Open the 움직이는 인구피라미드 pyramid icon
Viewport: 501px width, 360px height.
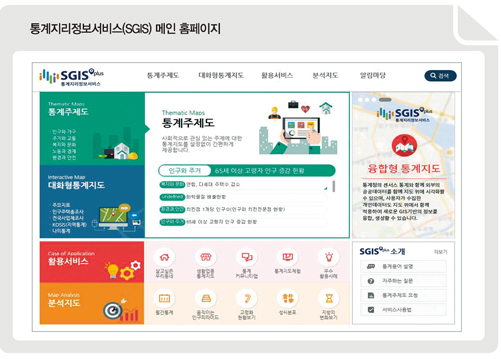pos(205,298)
